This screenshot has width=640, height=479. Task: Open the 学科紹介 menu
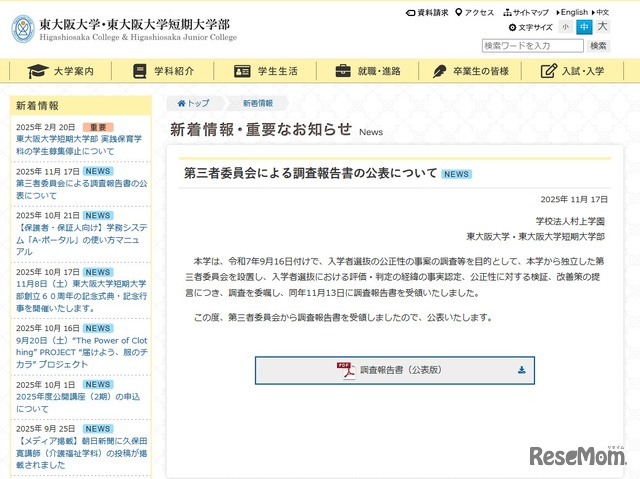click(163, 71)
